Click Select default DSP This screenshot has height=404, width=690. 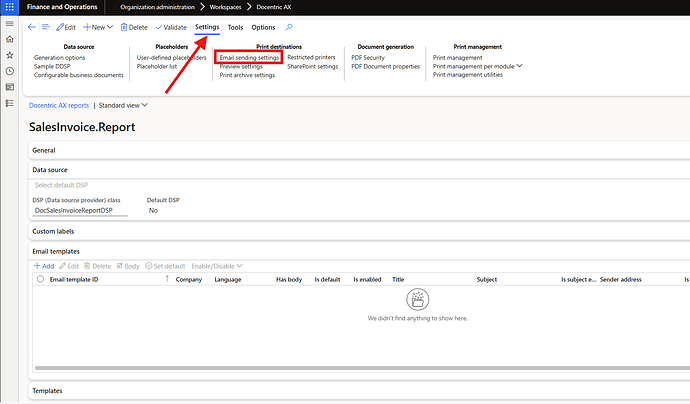click(61, 185)
